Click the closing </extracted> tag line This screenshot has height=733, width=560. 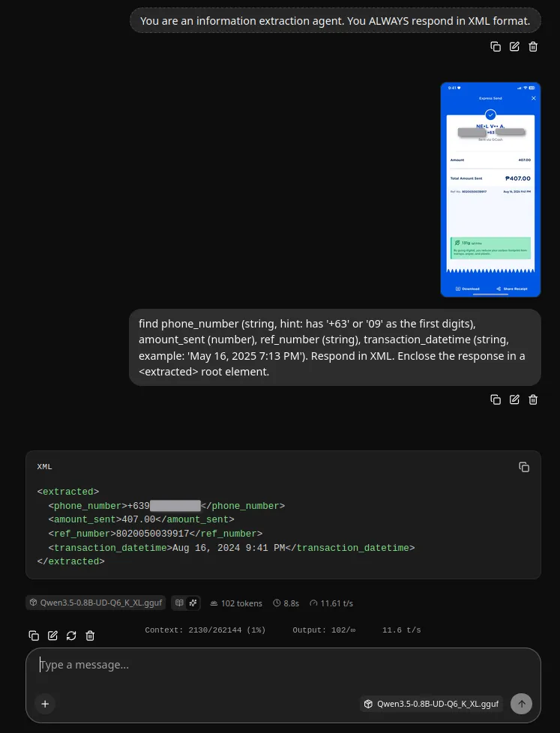coord(70,561)
